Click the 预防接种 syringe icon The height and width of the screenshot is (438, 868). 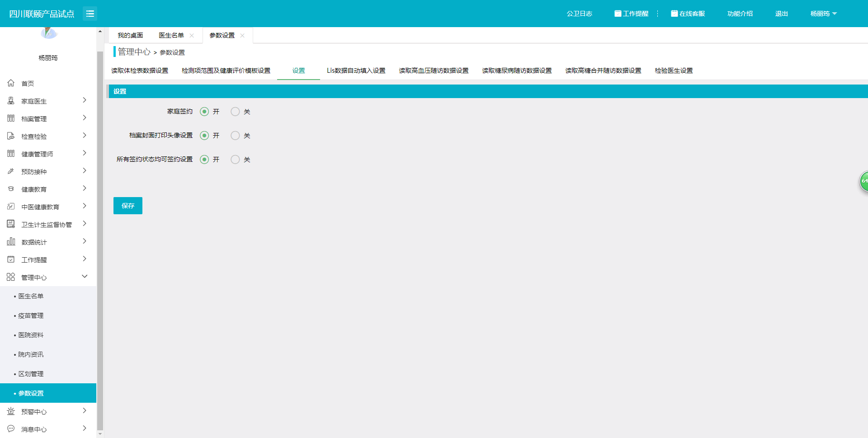[11, 171]
